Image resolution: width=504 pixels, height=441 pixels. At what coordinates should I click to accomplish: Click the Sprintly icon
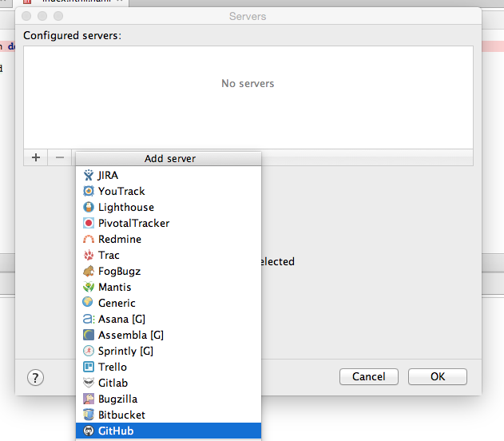click(89, 351)
